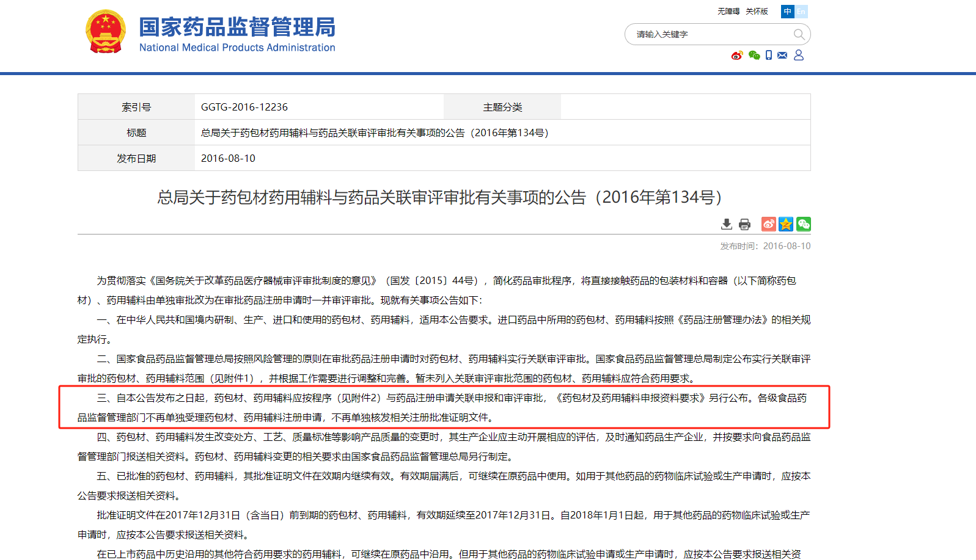Click the large article headline text
The width and height of the screenshot is (976, 560).
(x=441, y=197)
